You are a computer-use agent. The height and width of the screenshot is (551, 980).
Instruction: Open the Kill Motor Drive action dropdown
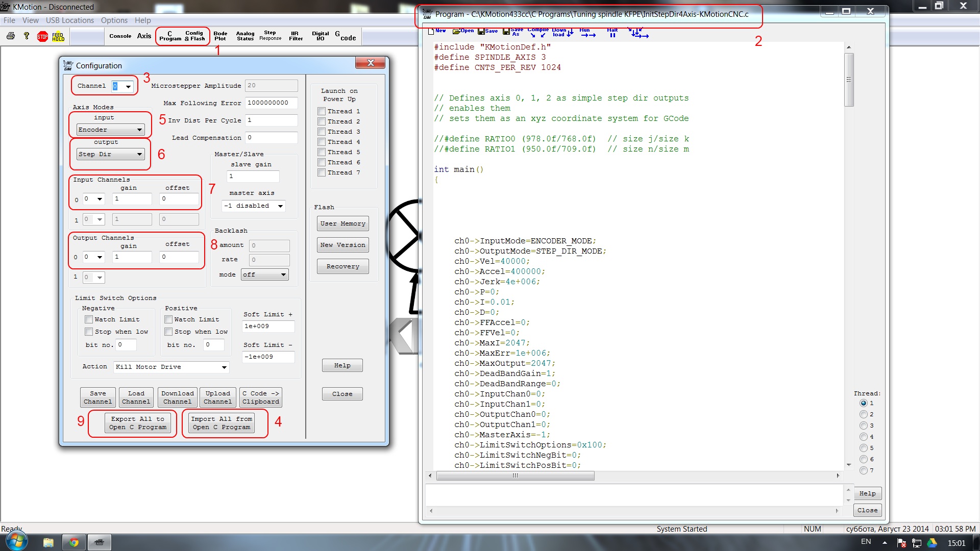pos(171,367)
